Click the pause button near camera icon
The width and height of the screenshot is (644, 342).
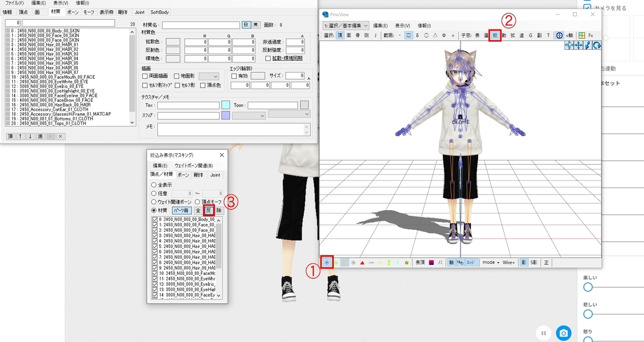pyautogui.click(x=544, y=333)
